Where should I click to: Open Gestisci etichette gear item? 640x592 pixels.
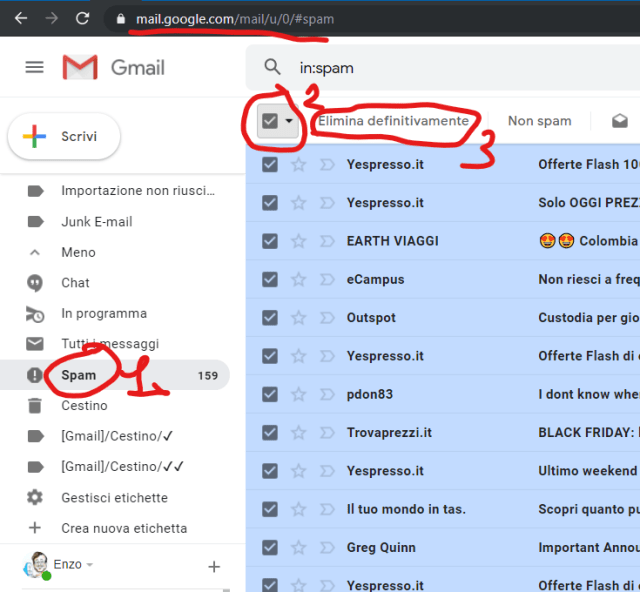coord(114,497)
